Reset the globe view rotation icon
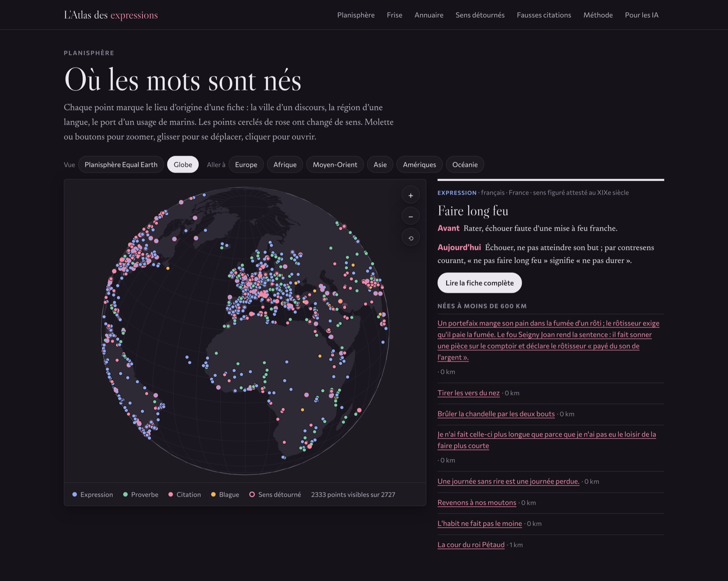This screenshot has width=728, height=581. [411, 238]
